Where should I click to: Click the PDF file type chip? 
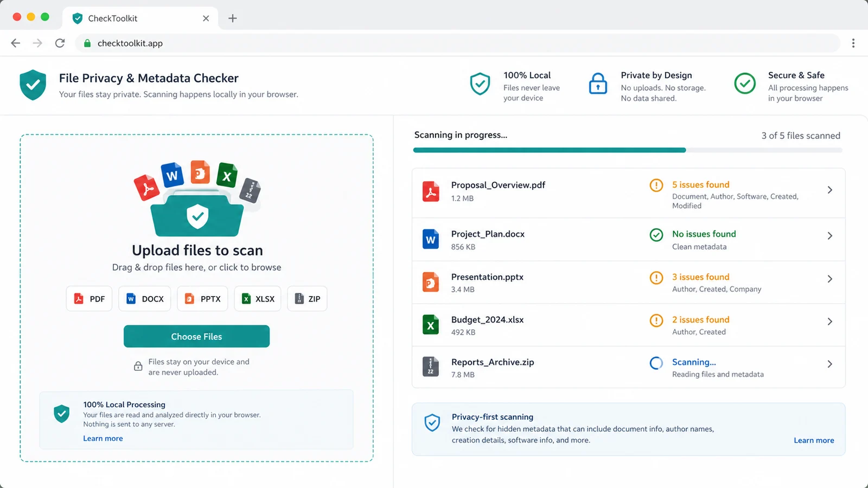tap(90, 299)
